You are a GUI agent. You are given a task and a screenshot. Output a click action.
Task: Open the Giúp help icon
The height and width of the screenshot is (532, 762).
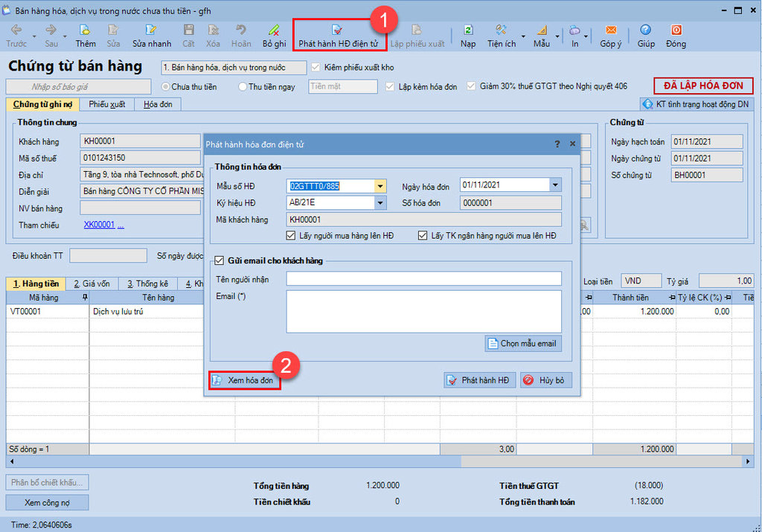point(646,36)
